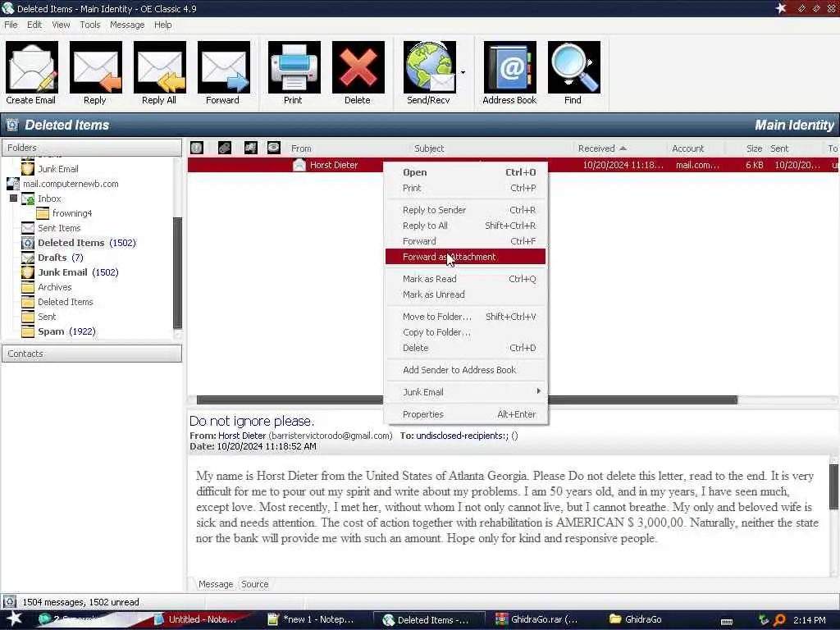Select the Archives folder
This screenshot has height=630, width=840.
[x=54, y=287]
